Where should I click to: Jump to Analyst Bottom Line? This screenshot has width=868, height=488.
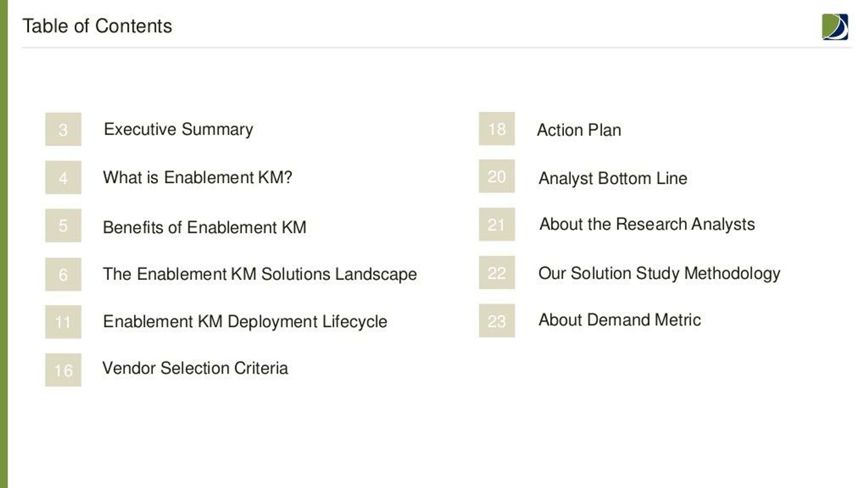click(613, 179)
